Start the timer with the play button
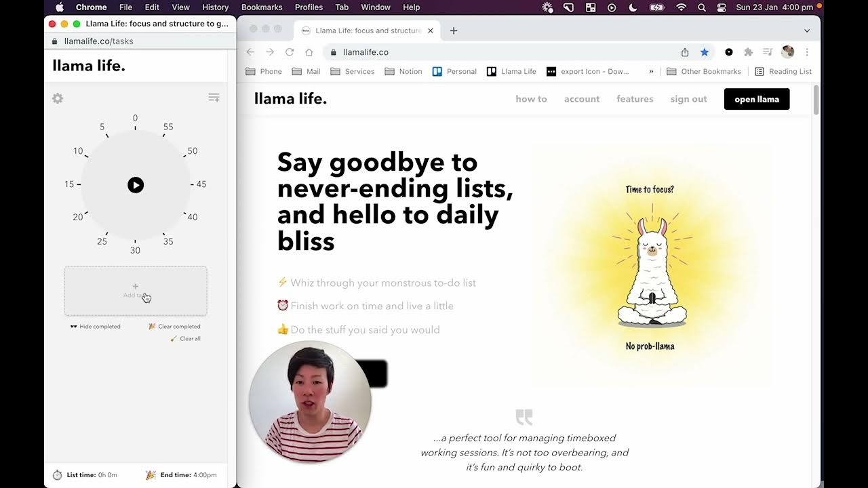Image resolution: width=868 pixels, height=488 pixels. (136, 185)
